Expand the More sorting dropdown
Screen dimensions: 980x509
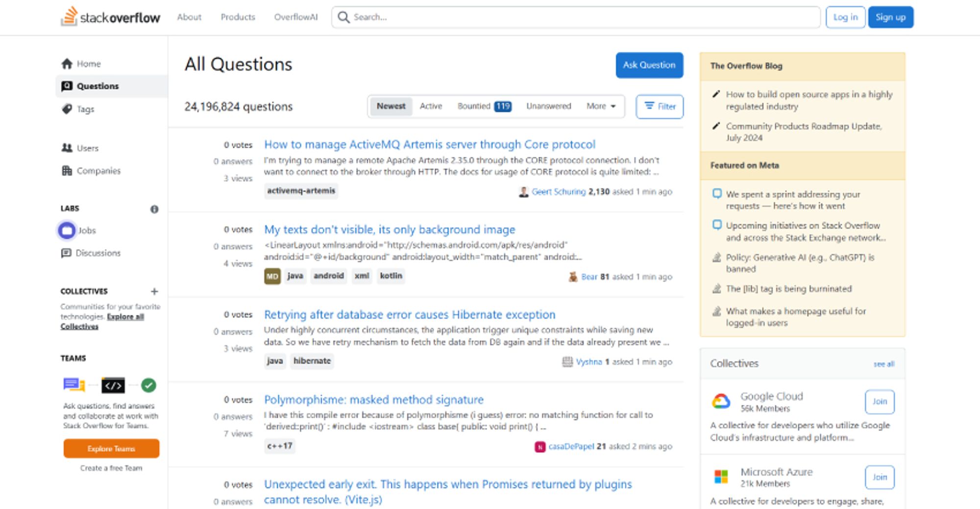point(601,106)
